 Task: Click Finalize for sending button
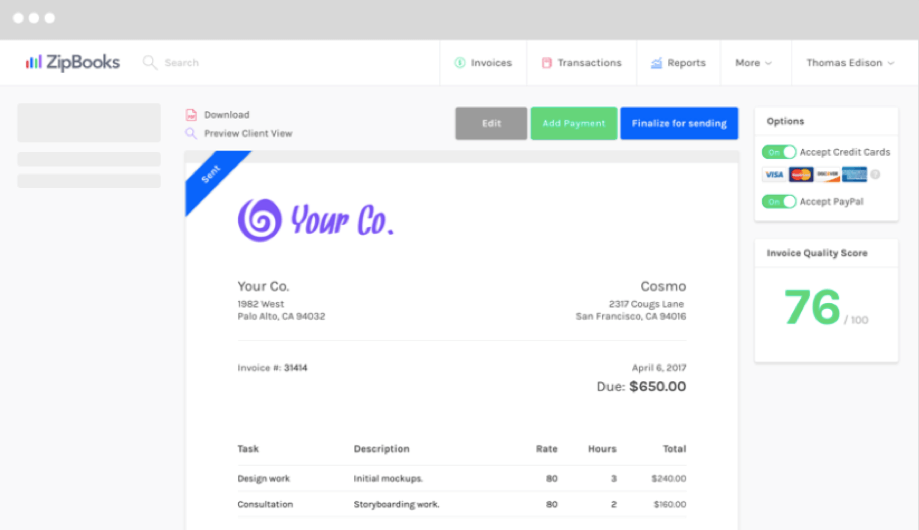(679, 123)
